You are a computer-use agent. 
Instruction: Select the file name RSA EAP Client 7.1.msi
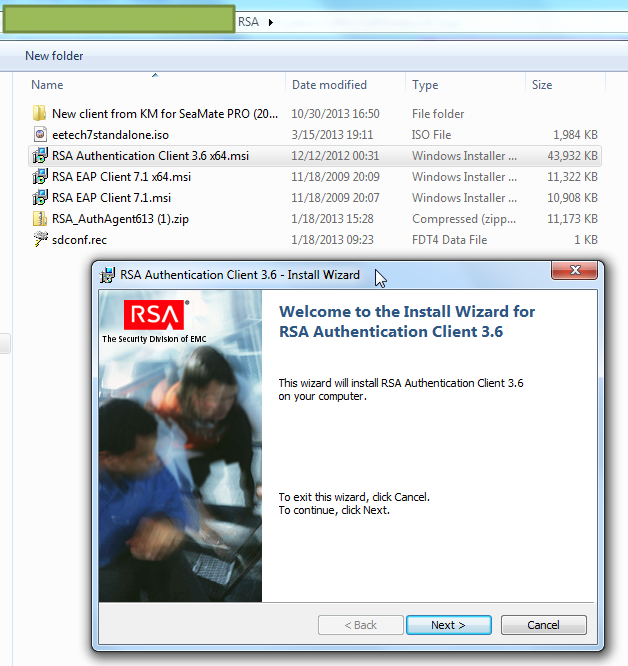click(x=111, y=198)
